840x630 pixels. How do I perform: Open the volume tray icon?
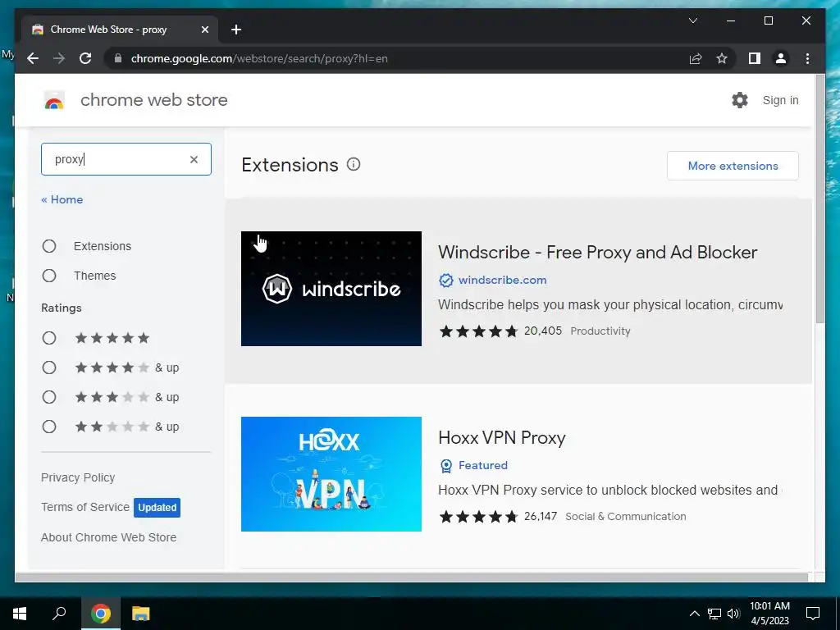click(x=733, y=614)
